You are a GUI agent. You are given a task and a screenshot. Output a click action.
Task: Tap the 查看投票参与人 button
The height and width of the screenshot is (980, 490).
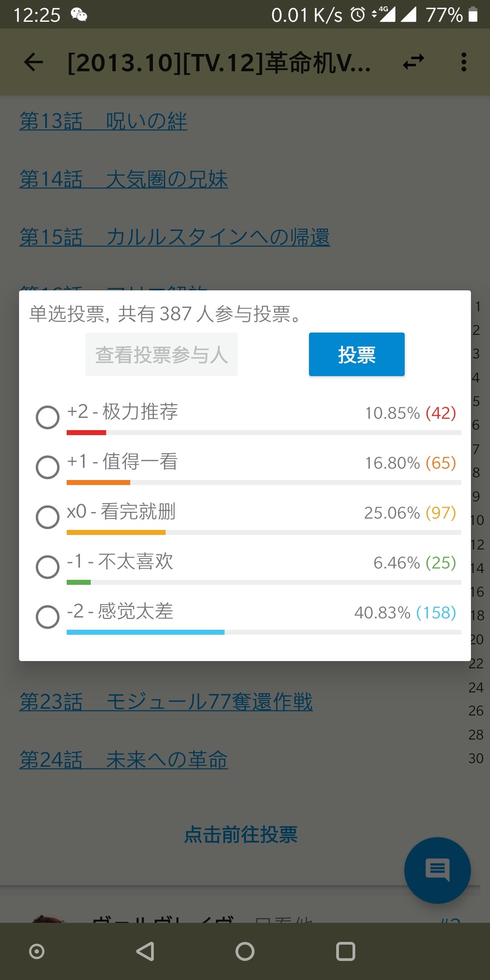[x=162, y=354]
